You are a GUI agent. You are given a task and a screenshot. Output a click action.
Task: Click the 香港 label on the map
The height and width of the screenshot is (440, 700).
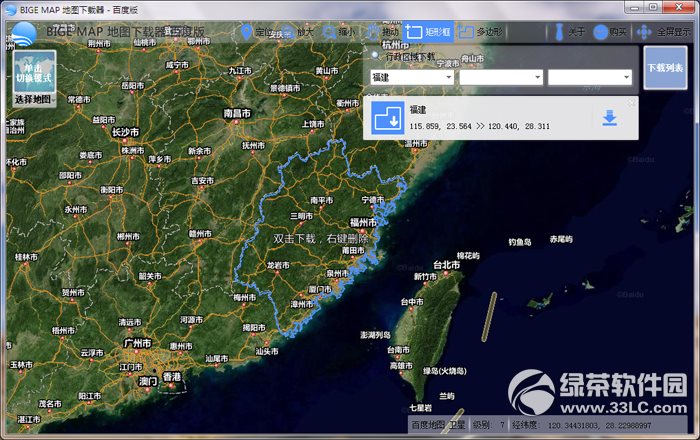(x=172, y=377)
